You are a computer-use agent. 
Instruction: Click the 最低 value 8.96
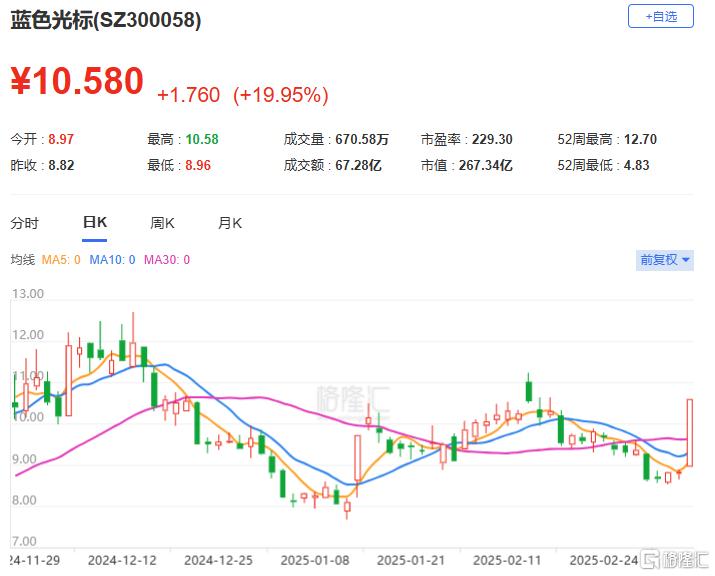(198, 165)
